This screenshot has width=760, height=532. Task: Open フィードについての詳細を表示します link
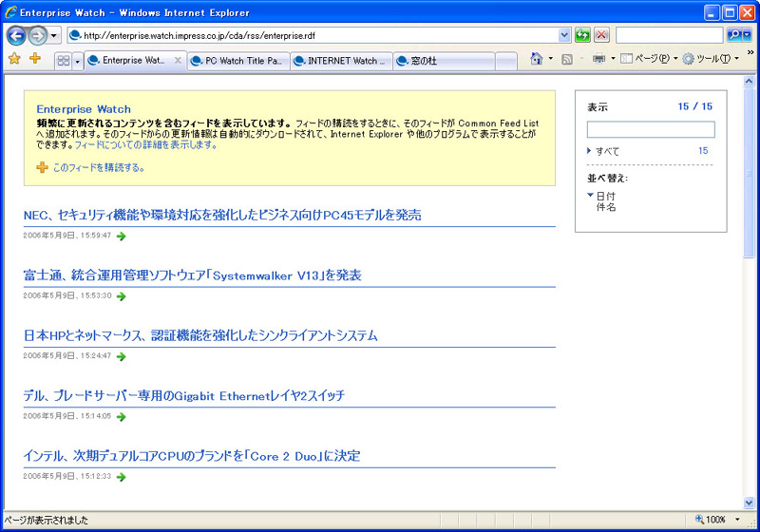(145, 144)
